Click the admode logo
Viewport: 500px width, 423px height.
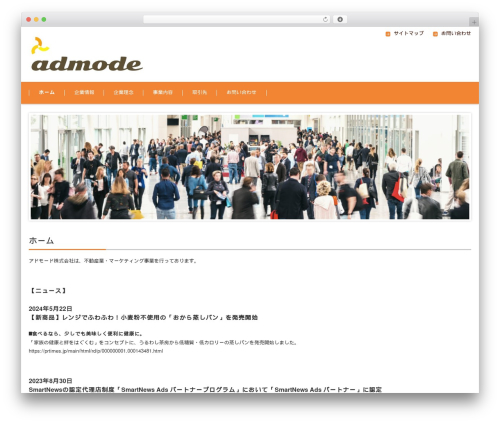(87, 54)
